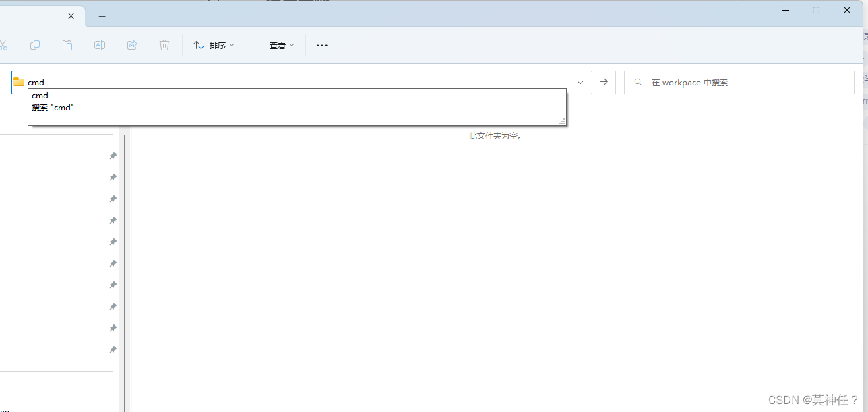Viewport: 868px width, 412px height.
Task: Click the Delete trash icon
Action: pyautogui.click(x=164, y=45)
